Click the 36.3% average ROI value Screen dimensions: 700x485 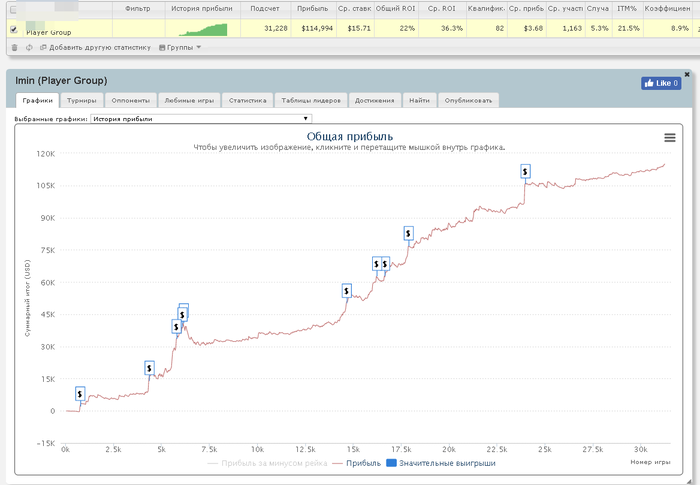[452, 28]
